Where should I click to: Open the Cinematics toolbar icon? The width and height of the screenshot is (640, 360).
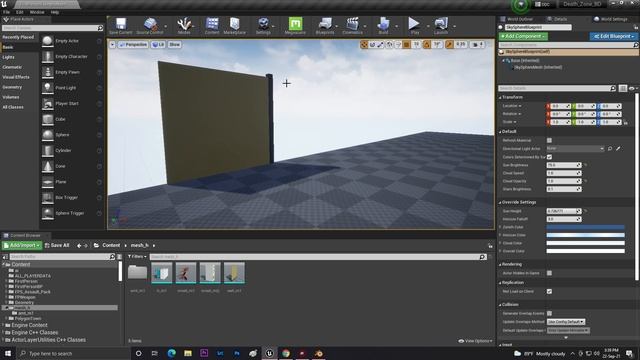(353, 24)
